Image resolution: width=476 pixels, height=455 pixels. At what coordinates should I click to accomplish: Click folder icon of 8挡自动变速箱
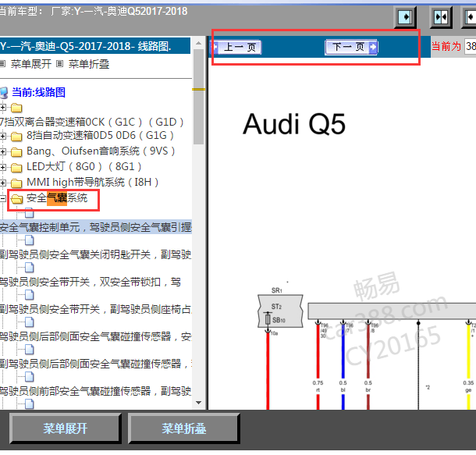tap(16, 137)
